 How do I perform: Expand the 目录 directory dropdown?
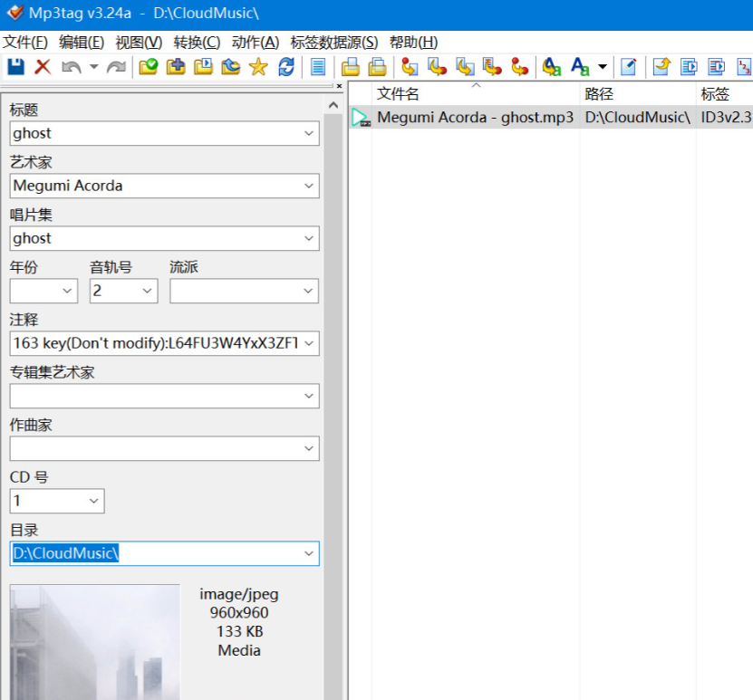tap(309, 553)
